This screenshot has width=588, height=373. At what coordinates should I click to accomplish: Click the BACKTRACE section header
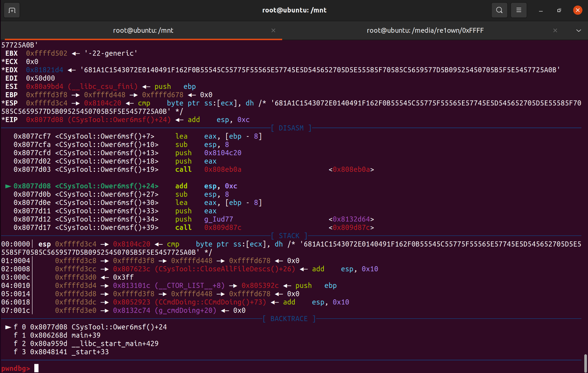tap(289, 319)
